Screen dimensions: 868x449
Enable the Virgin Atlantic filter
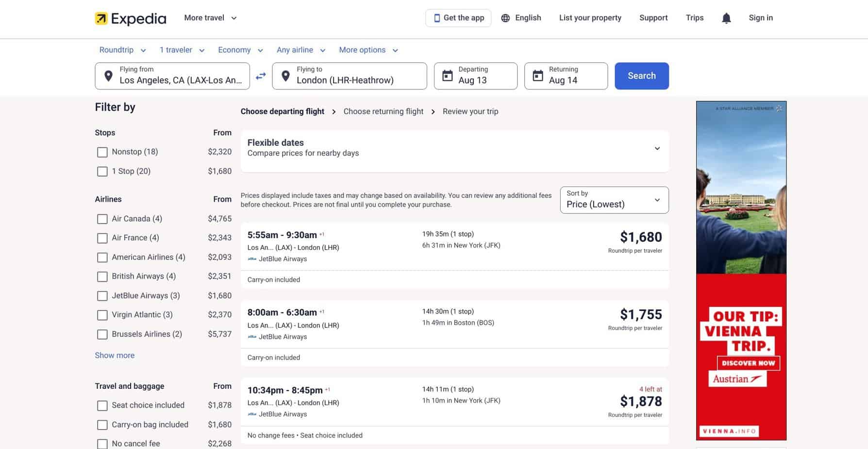click(x=102, y=315)
